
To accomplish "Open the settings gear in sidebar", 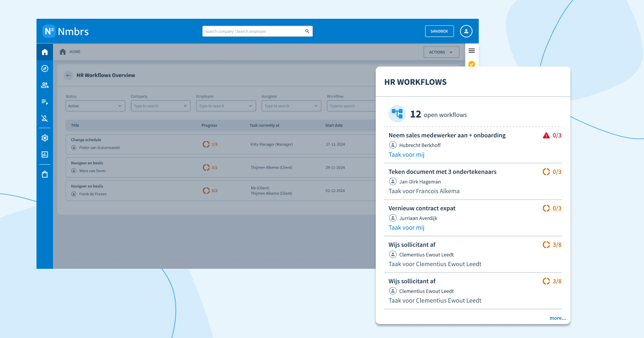I will (45, 138).
